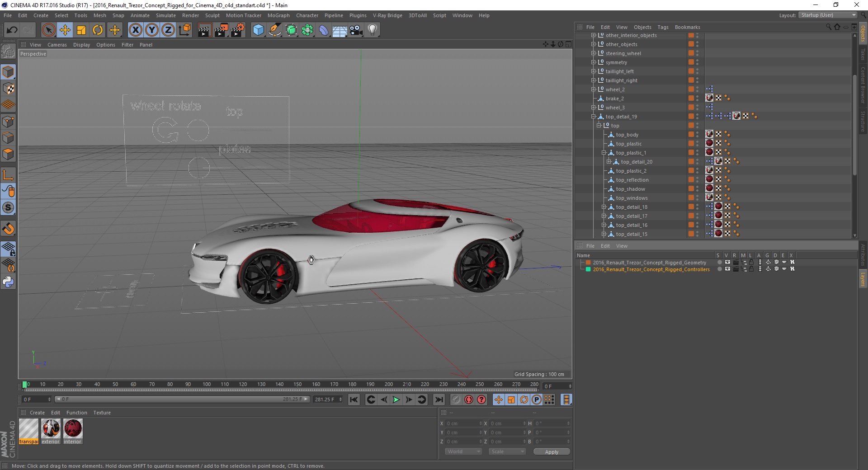The image size is (868, 470).
Task: Toggle view flag for Rigged_Geometry layer
Action: [x=727, y=262]
